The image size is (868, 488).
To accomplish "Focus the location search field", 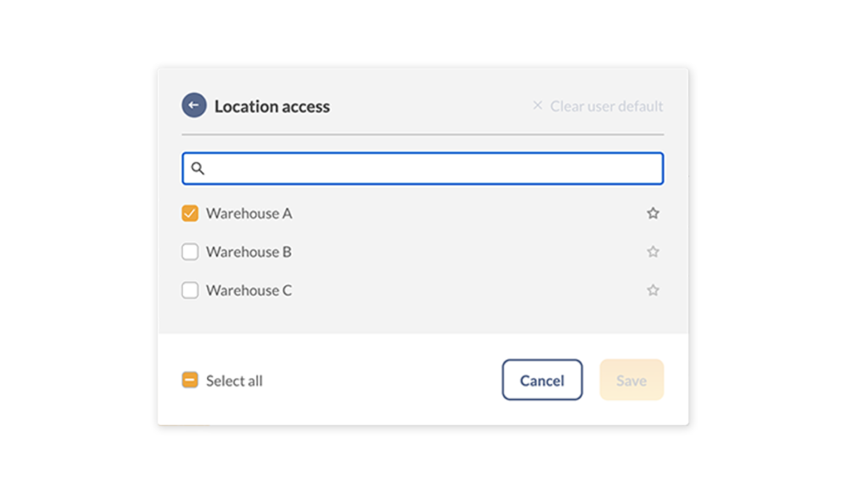I will 422,169.
